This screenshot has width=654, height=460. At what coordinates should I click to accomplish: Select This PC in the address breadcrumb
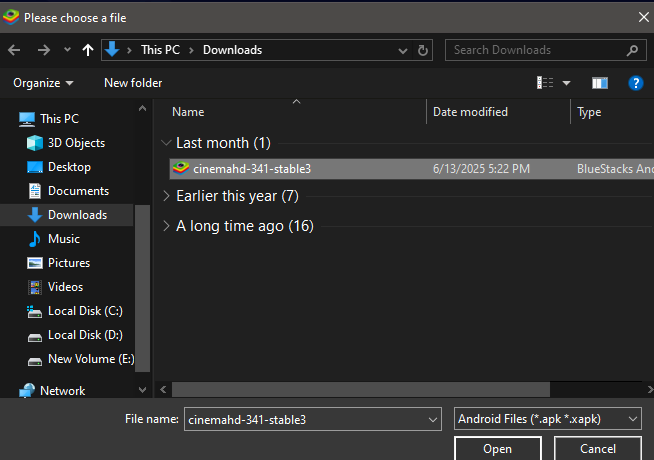(x=160, y=50)
